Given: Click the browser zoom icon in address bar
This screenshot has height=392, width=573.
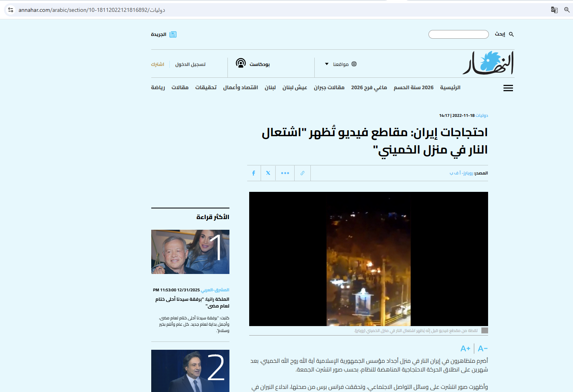Looking at the screenshot, I should point(567,10).
